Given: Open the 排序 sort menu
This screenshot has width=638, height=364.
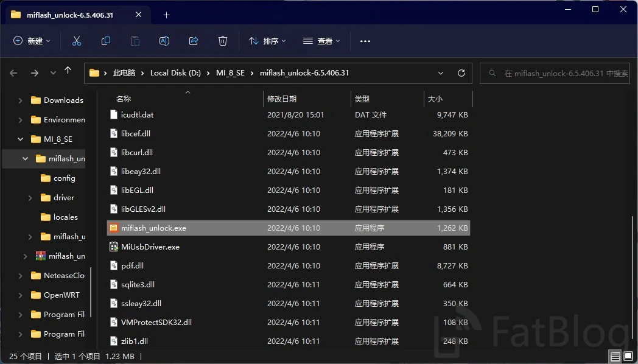Looking at the screenshot, I should click(267, 41).
